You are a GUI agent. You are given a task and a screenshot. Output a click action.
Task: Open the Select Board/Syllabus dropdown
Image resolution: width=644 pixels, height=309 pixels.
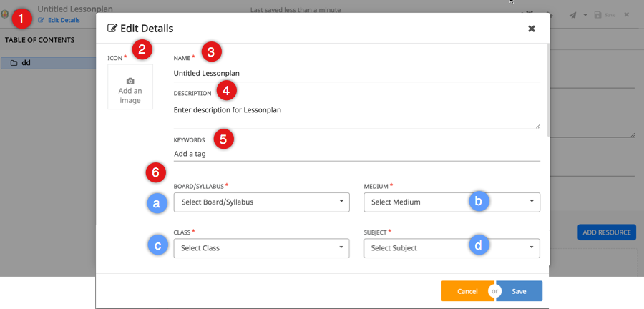pyautogui.click(x=261, y=202)
